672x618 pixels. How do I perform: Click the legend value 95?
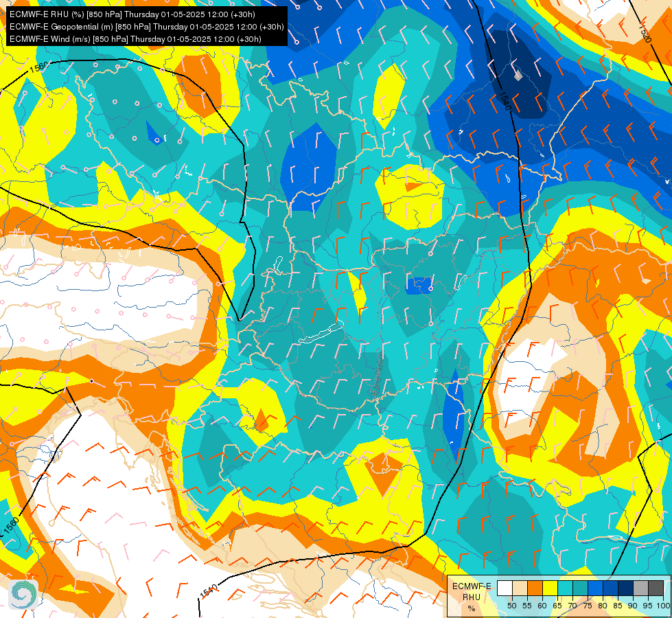tap(648, 606)
